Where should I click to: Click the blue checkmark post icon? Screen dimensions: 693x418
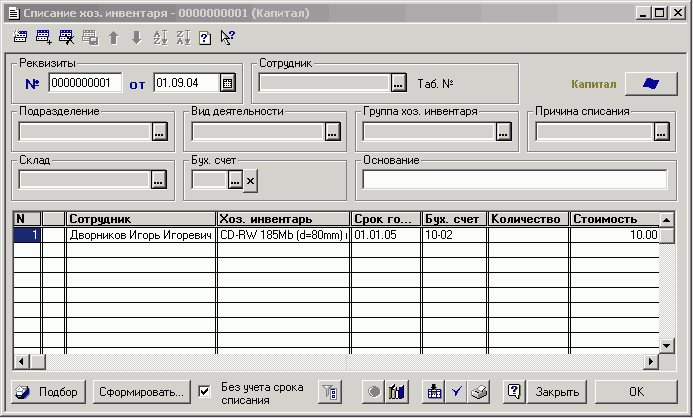[x=457, y=391]
